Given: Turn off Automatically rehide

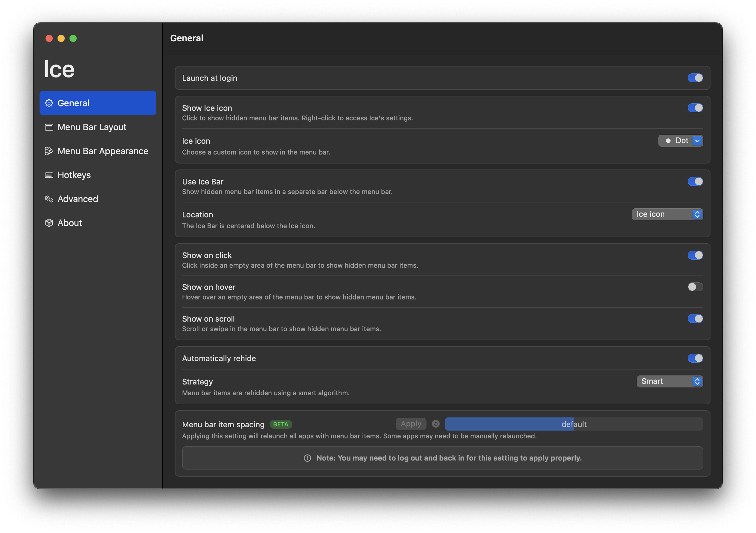Looking at the screenshot, I should click(695, 358).
